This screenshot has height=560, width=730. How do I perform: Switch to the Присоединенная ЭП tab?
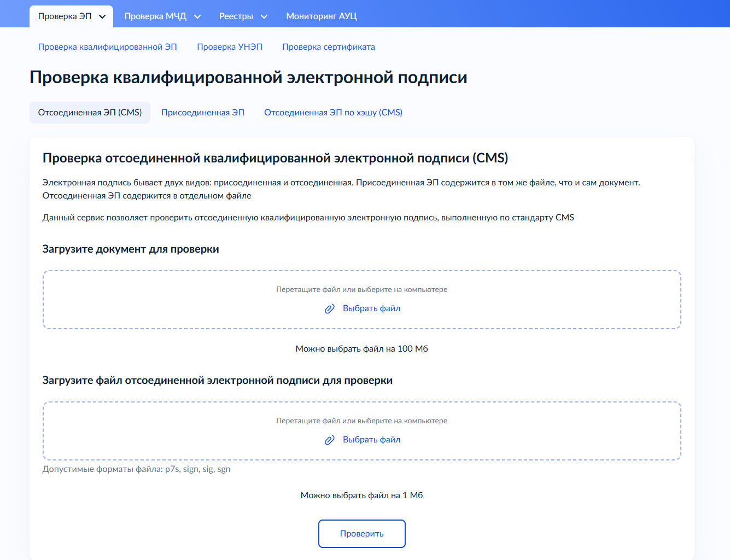click(x=202, y=113)
